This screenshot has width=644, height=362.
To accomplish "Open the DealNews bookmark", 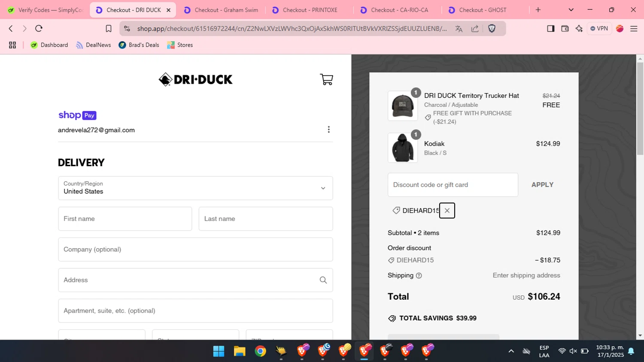I will [93, 45].
